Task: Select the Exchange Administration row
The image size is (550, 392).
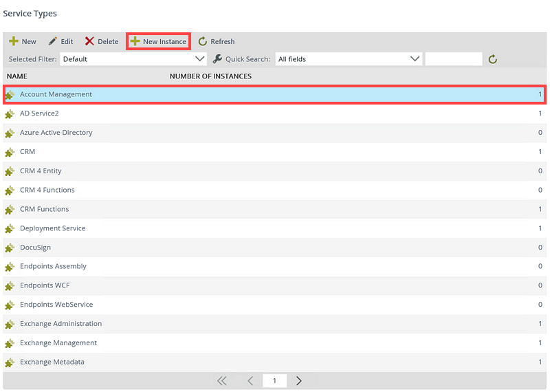Action: 274,323
